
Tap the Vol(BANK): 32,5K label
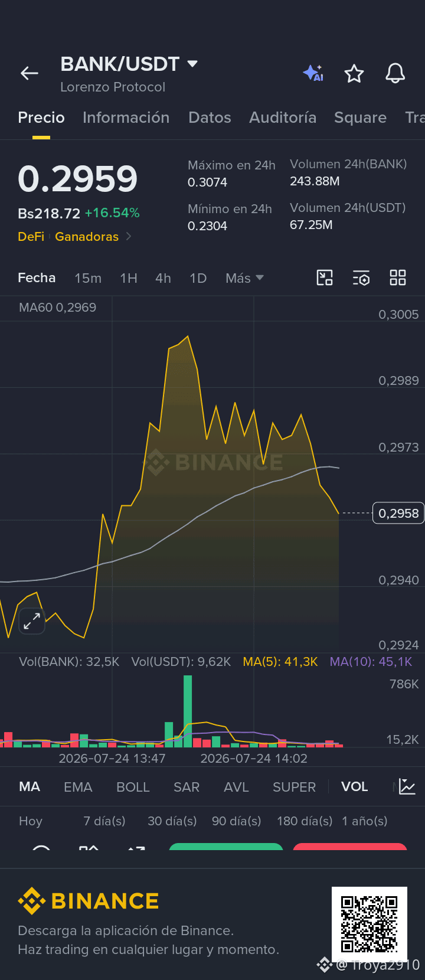(x=69, y=662)
